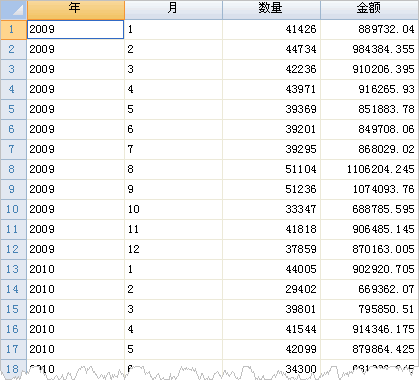Click year cell 2010 in row 13
Image resolution: width=419 pixels, height=380 pixels.
[76, 270]
